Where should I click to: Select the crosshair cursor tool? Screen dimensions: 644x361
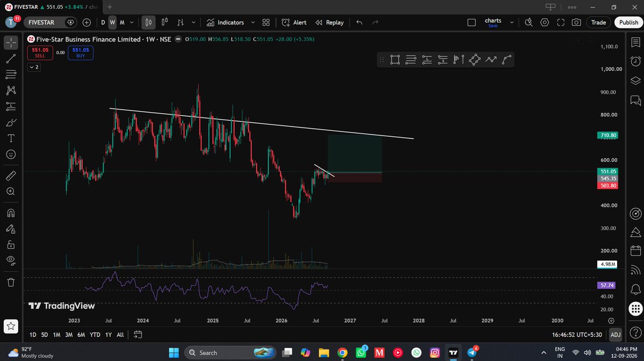click(11, 42)
